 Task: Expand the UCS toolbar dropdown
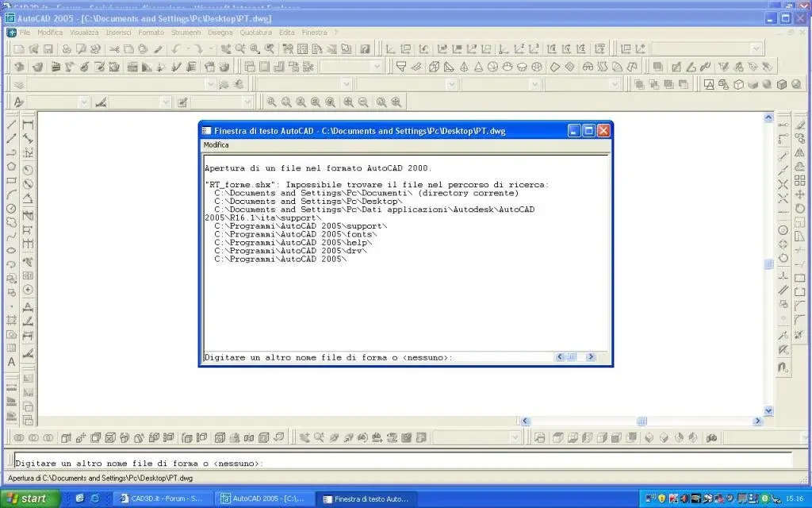pyautogui.click(x=756, y=49)
